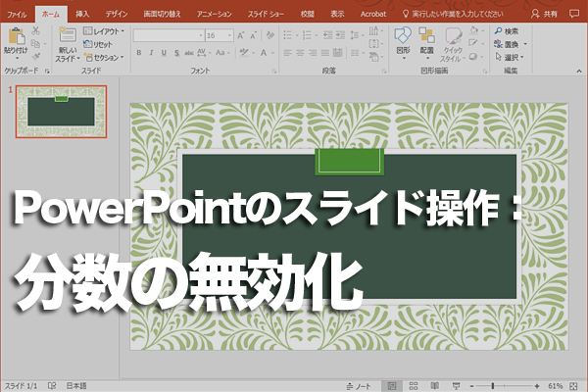Switch to the Acrobat tab
Viewport: 588px width, 392px height.
(x=373, y=15)
